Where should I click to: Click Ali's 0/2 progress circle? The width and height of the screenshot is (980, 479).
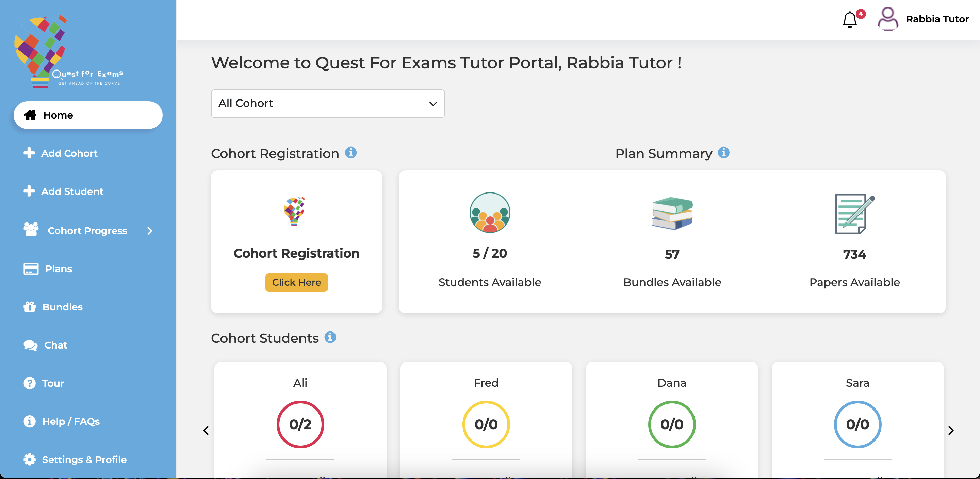point(300,424)
